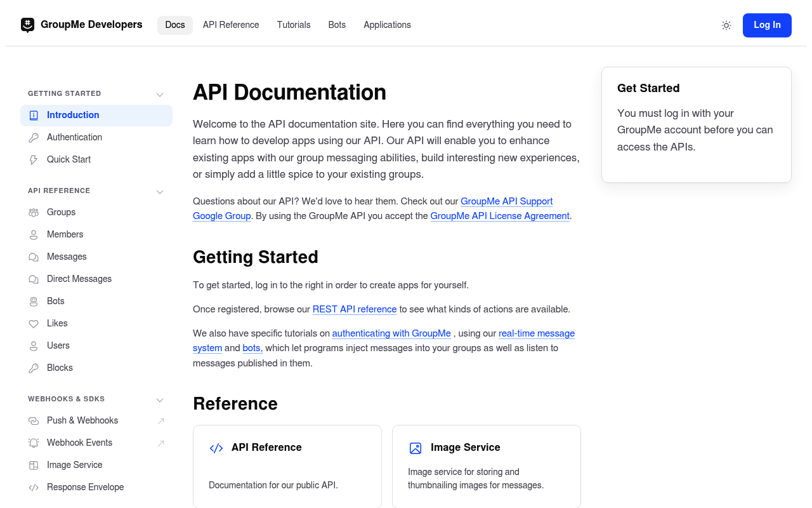Click the Bots robot icon
This screenshot has height=508, width=812.
tap(34, 301)
